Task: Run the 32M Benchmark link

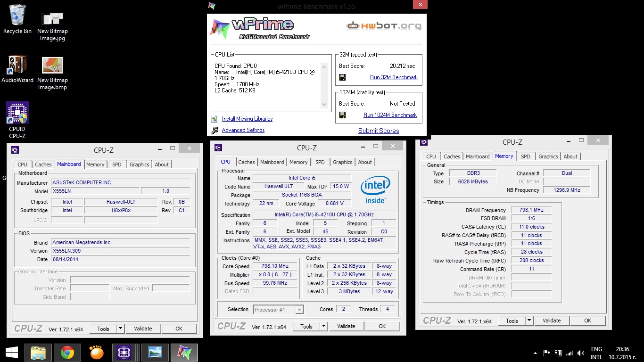Action: [394, 77]
